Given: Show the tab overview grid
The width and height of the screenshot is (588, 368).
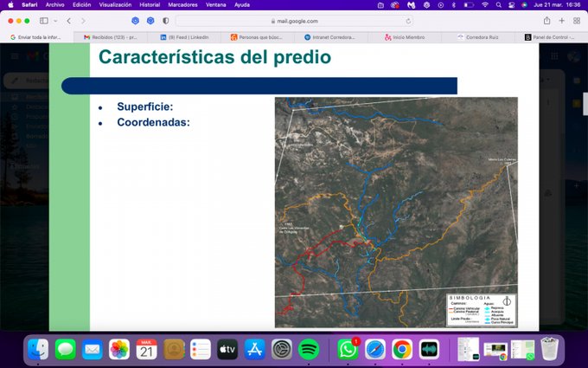Looking at the screenshot, I should pyautogui.click(x=577, y=21).
